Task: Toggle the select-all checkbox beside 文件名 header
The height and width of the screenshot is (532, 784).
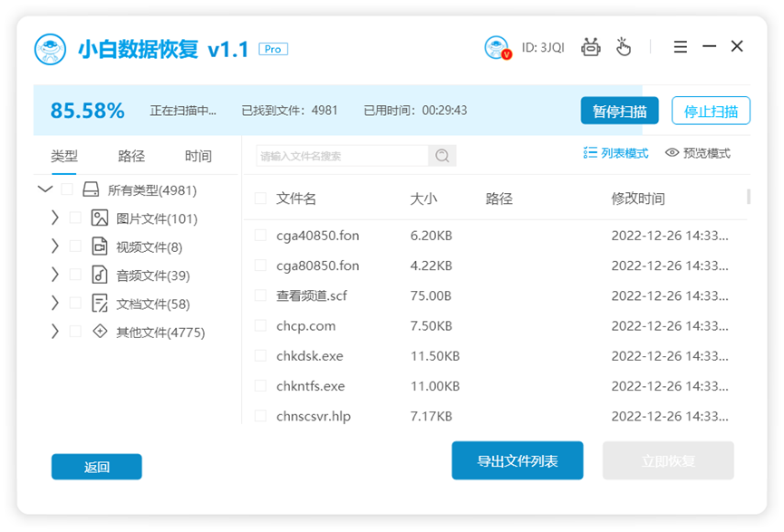Action: click(x=260, y=198)
